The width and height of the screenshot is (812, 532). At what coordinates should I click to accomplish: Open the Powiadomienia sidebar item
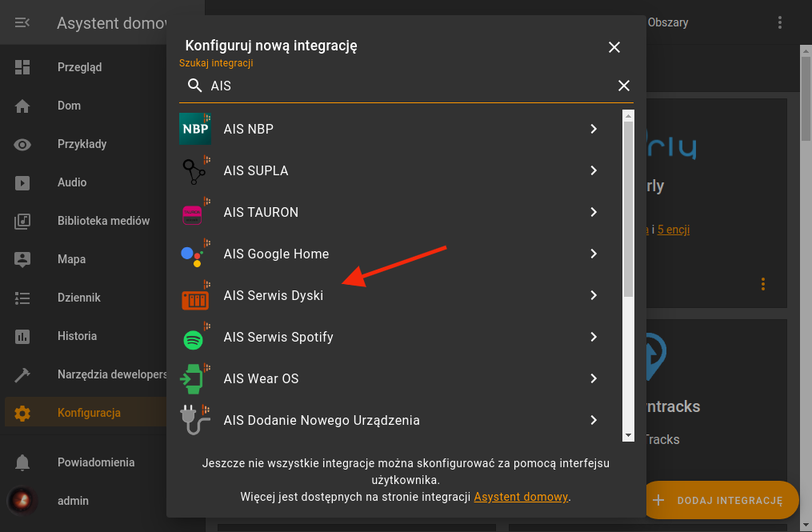pyautogui.click(x=86, y=462)
